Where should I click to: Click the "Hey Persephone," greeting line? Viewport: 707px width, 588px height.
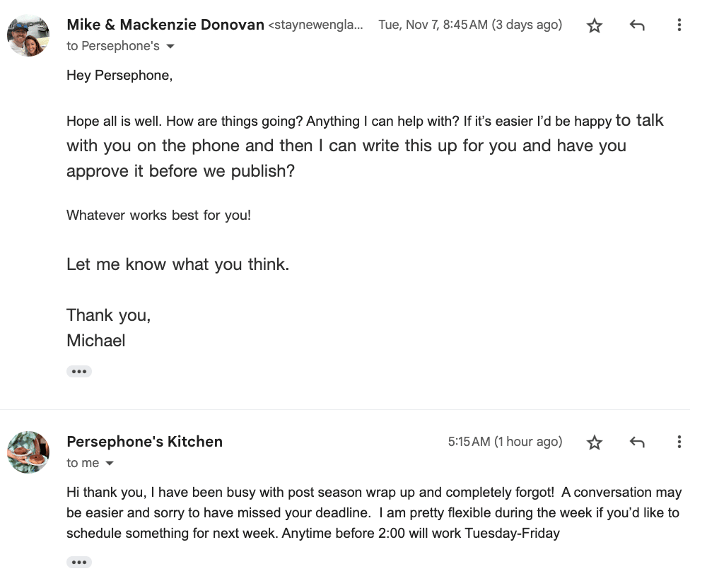click(x=119, y=75)
